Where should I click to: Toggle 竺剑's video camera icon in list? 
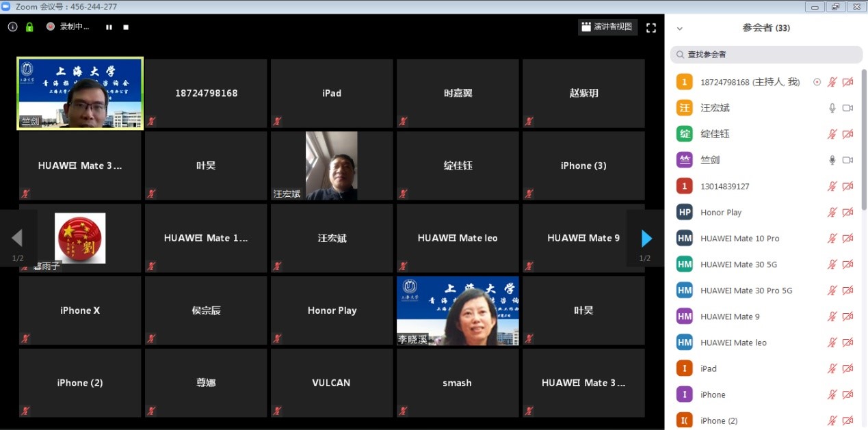pyautogui.click(x=848, y=160)
